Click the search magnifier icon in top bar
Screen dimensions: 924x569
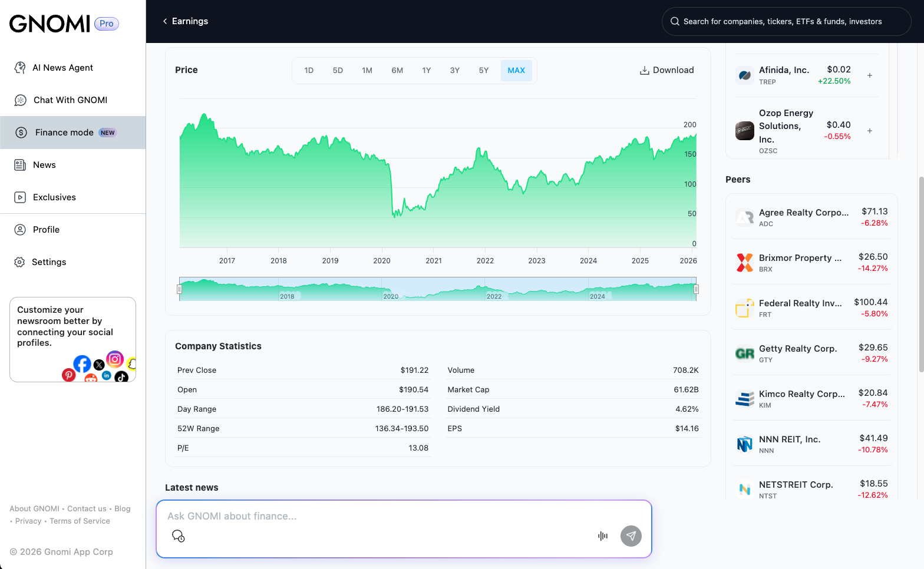(675, 22)
